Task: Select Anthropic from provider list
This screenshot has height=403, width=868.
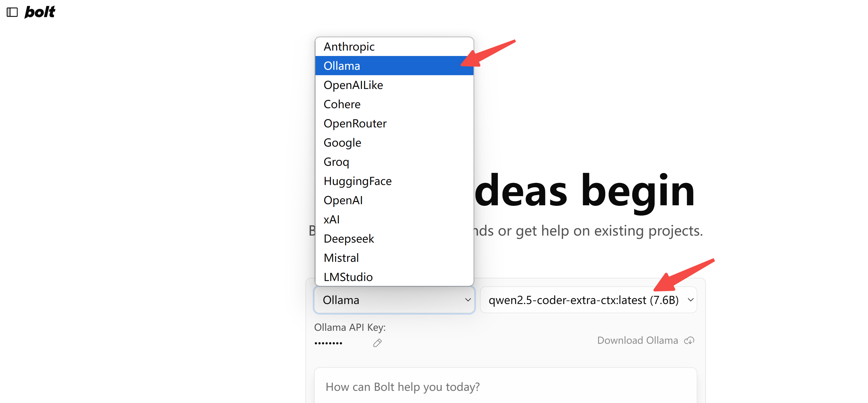Action: point(349,47)
